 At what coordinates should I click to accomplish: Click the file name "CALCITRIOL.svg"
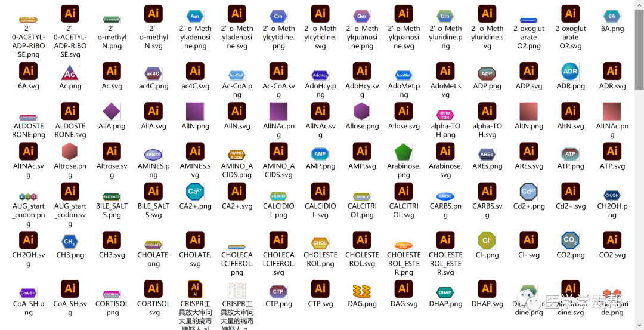[x=403, y=211]
